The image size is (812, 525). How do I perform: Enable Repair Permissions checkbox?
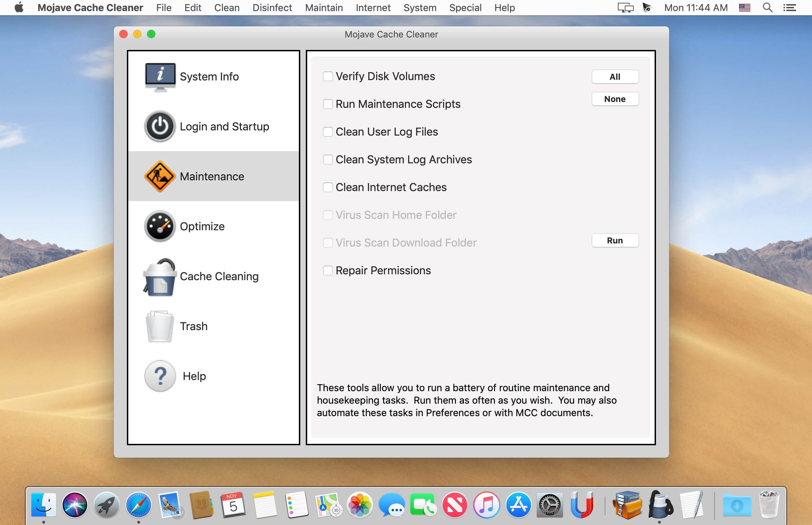328,270
